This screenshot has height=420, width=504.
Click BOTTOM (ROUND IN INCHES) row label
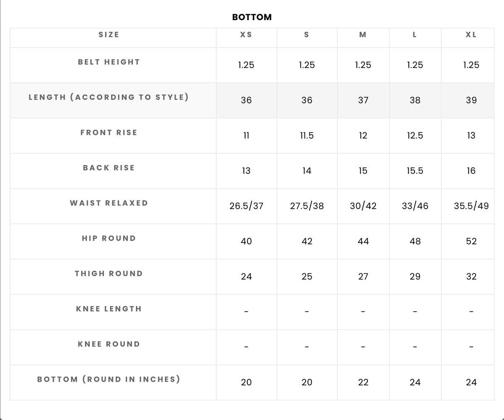pos(109,379)
